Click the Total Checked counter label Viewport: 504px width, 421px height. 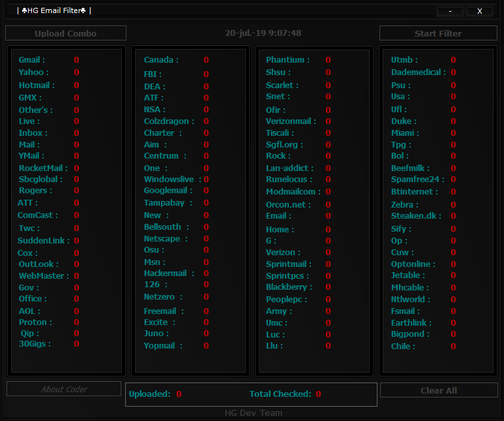coord(280,394)
